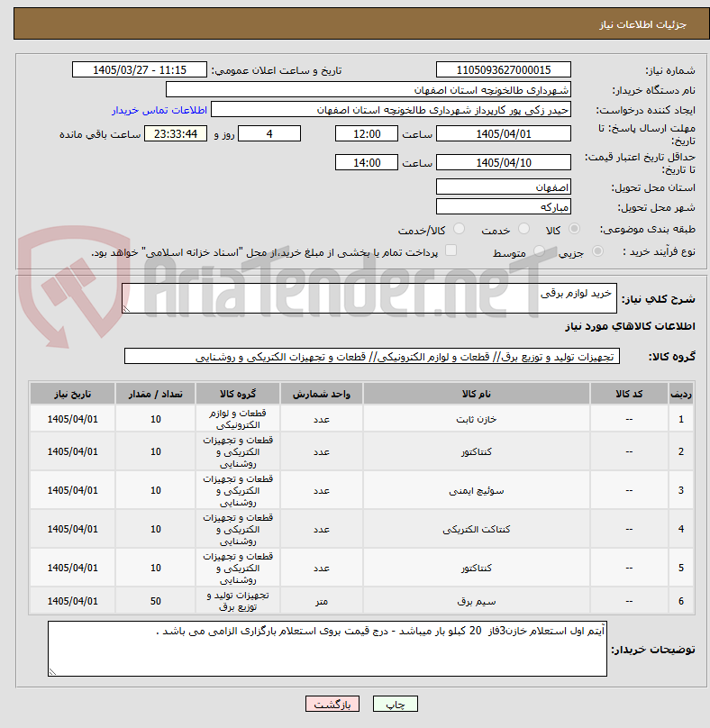This screenshot has width=710, height=728.
Task: Click the توضیحات خریدار text area
Action: 327,649
